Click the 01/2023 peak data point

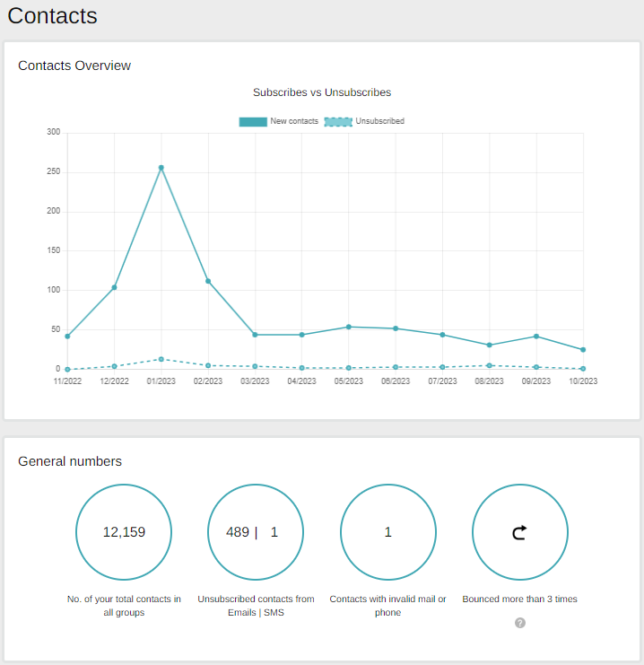point(161,168)
